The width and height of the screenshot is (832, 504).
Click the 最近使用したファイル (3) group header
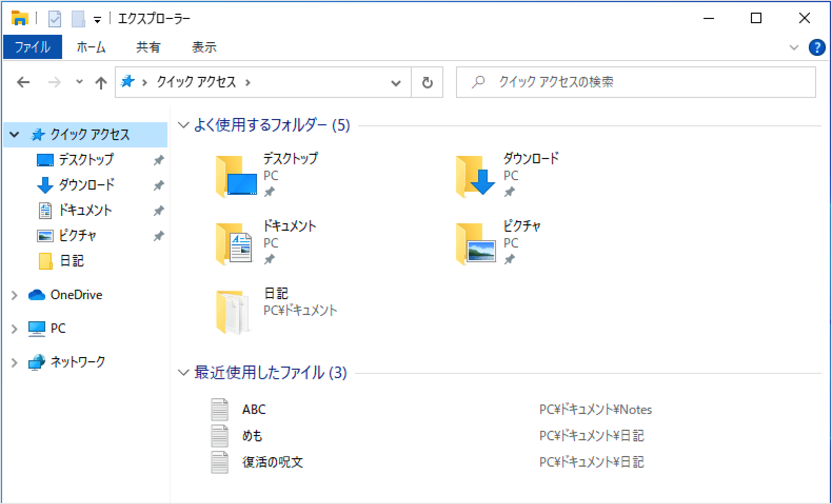tap(271, 373)
